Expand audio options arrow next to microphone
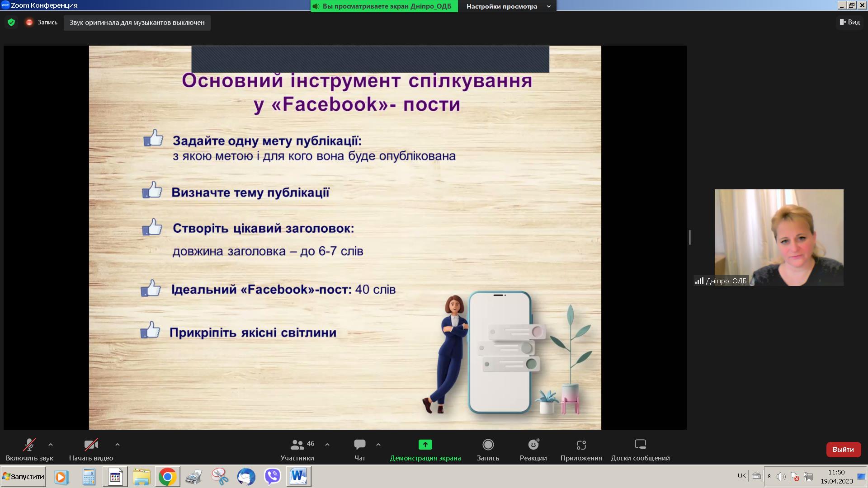868x488 pixels. 51,445
